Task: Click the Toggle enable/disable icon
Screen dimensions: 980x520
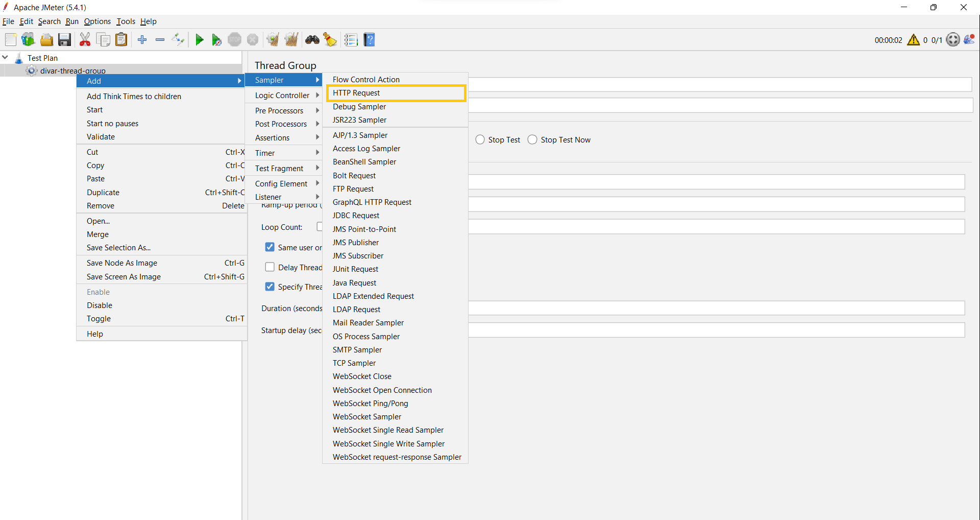Action: [x=178, y=40]
